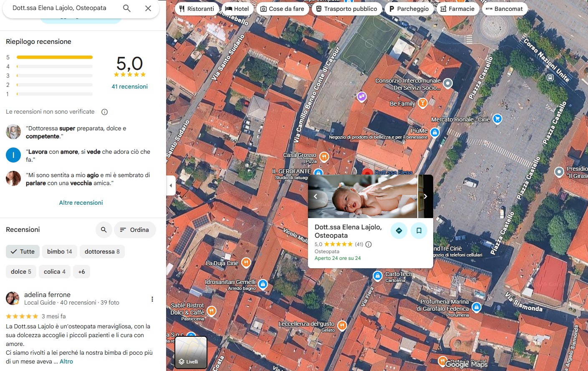Open the Livelli map layers thumbnail

(191, 352)
